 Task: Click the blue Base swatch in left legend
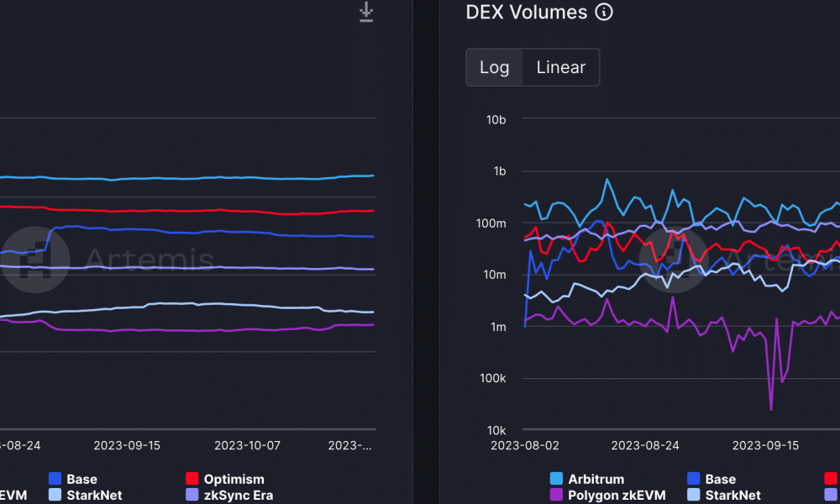(55, 478)
